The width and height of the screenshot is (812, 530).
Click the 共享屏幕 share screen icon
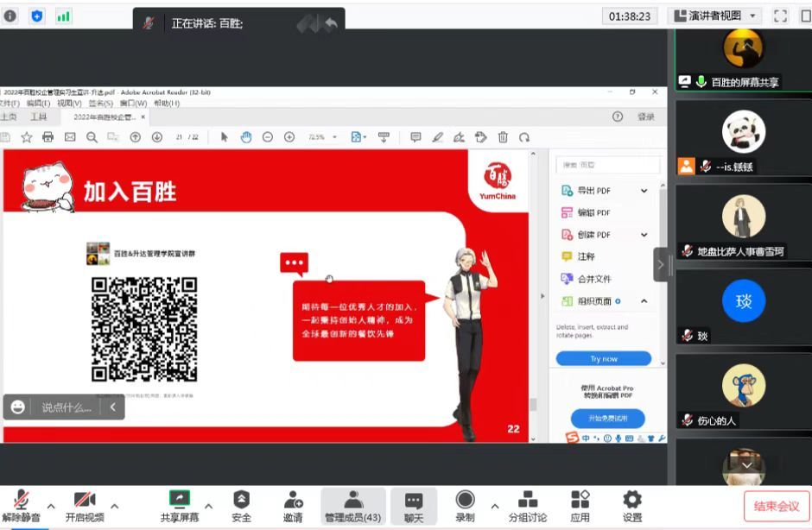click(x=179, y=501)
